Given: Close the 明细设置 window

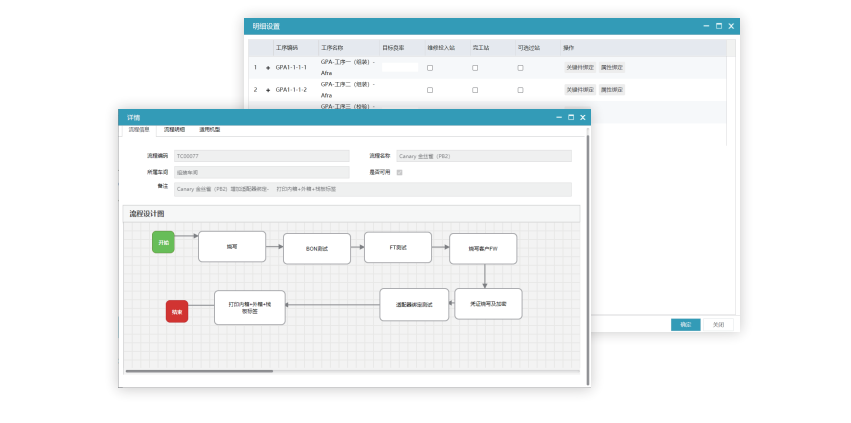Looking at the screenshot, I should pyautogui.click(x=731, y=26).
